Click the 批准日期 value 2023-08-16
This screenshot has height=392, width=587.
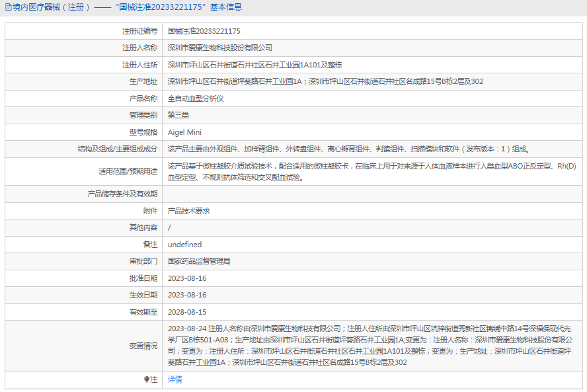(187, 278)
